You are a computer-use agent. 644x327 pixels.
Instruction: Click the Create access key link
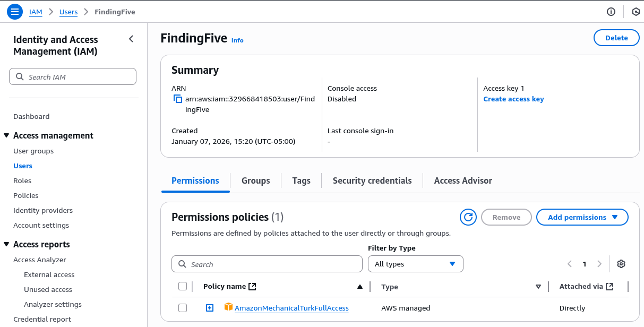click(513, 99)
